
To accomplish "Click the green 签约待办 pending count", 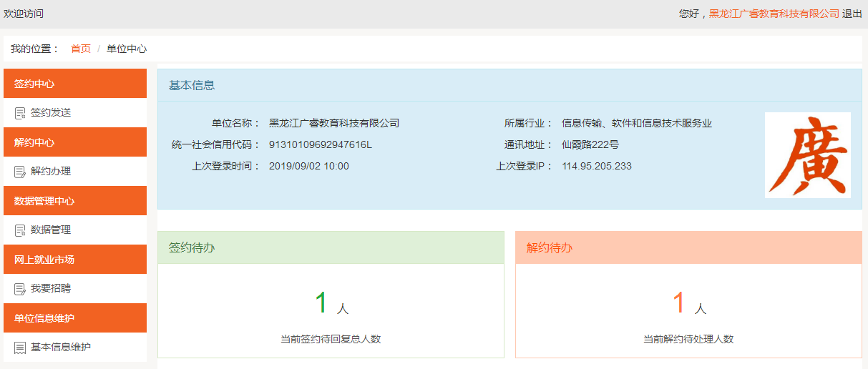I will (321, 303).
